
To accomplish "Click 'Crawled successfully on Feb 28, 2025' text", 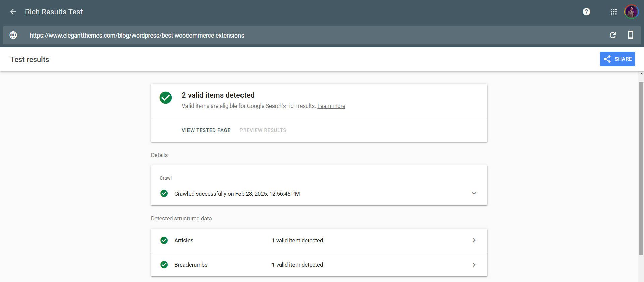I will click(x=237, y=194).
